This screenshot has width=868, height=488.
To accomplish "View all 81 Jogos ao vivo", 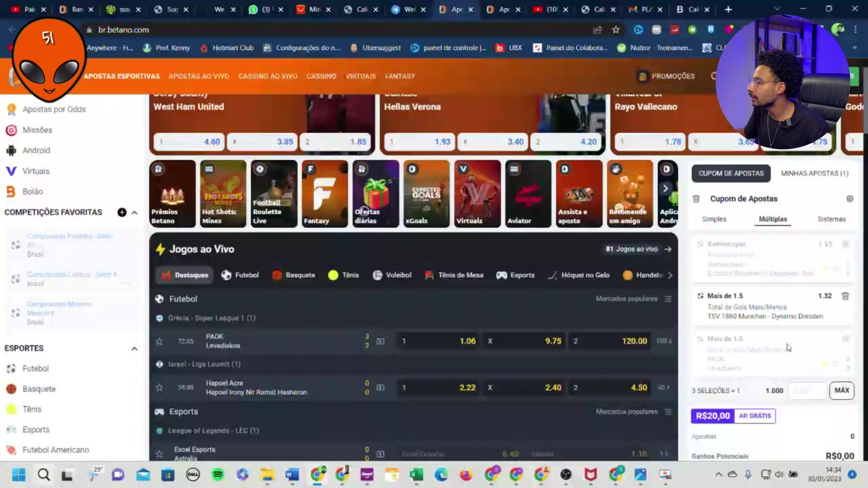I will pos(638,249).
